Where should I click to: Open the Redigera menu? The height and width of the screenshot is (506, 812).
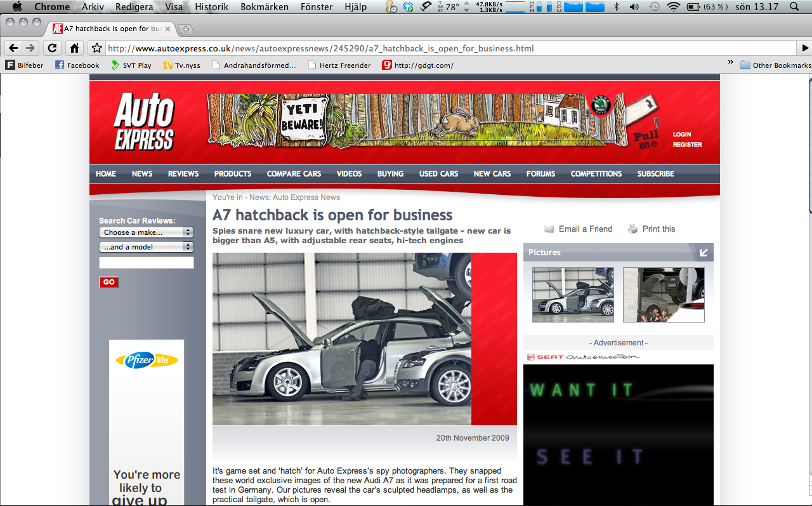[x=134, y=7]
